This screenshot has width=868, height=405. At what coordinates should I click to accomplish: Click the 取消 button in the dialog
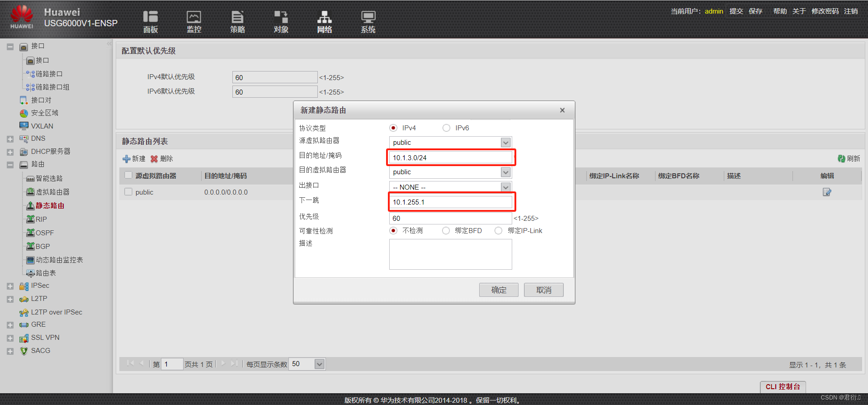[544, 290]
